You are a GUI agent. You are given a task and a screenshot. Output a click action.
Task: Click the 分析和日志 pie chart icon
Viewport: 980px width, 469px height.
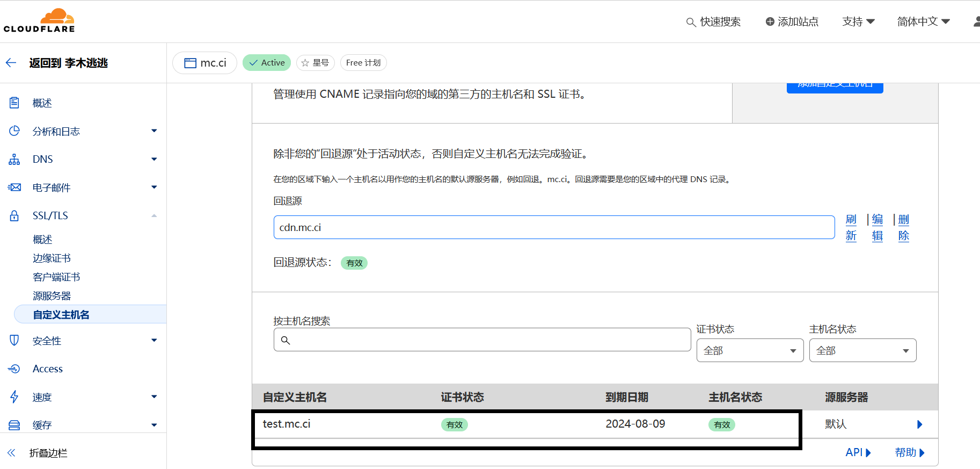point(14,131)
